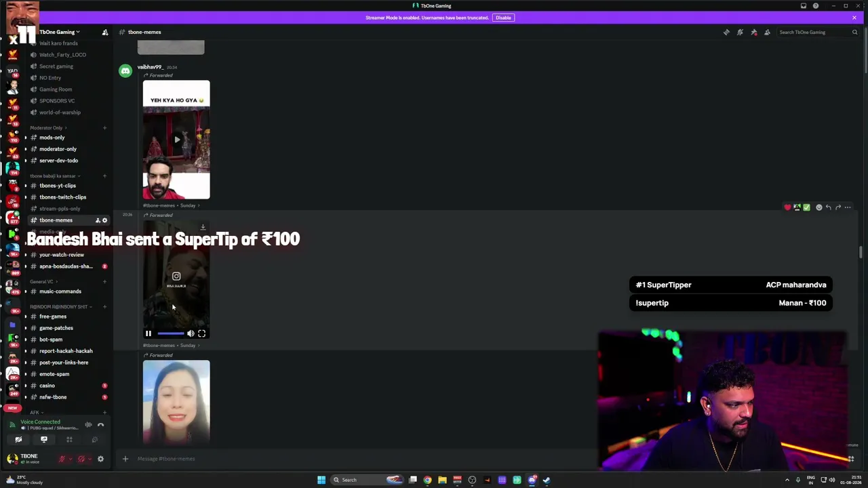Expand the AFK category
Viewport: 868px width, 488px height.
click(35, 412)
